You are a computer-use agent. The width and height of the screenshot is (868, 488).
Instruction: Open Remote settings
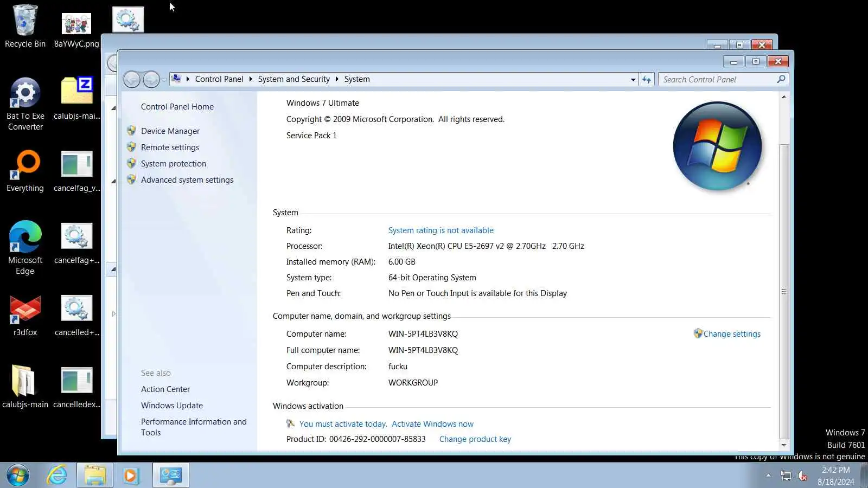pos(170,147)
